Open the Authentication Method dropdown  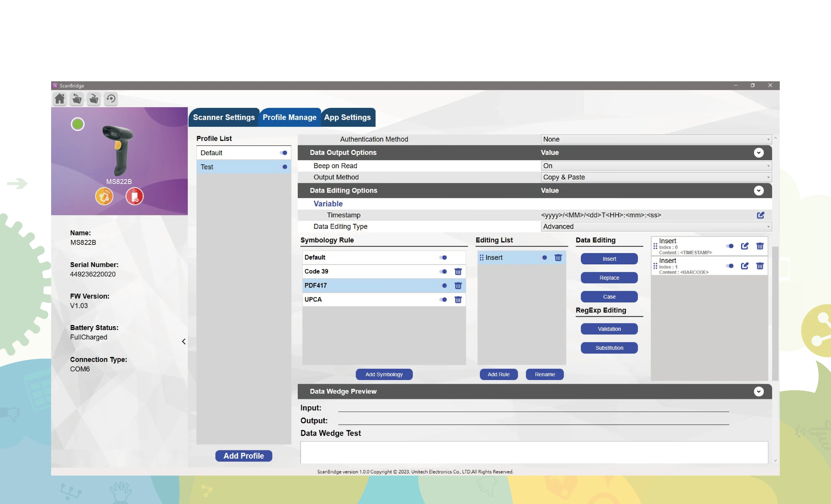point(656,139)
